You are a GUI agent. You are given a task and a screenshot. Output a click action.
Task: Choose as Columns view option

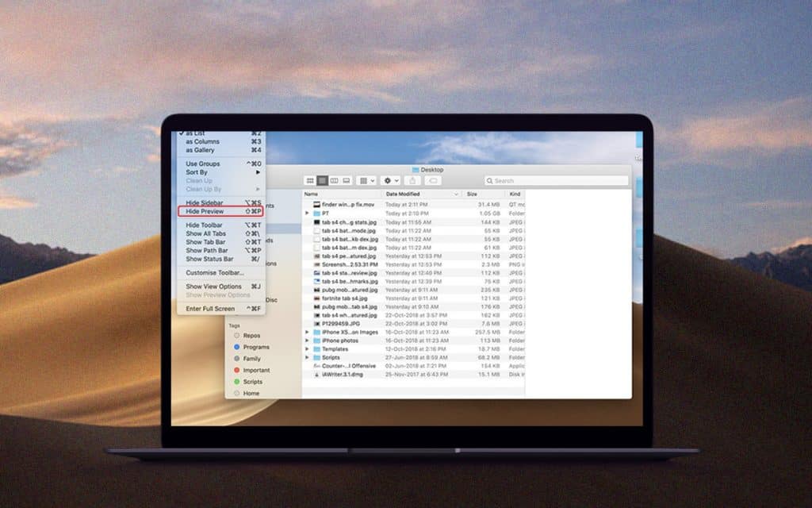[x=202, y=141]
